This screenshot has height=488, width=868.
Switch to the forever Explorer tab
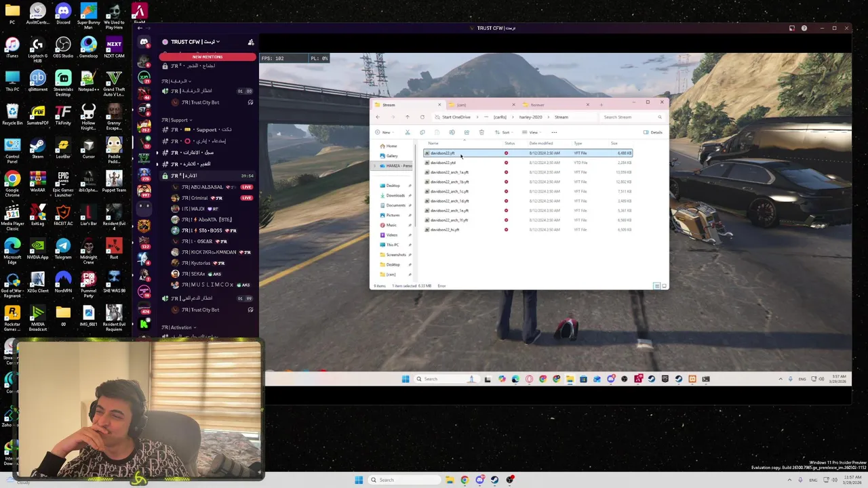pos(556,104)
